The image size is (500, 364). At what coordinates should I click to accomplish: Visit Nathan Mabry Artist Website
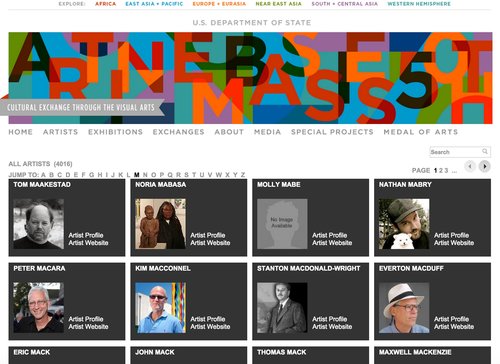[x=454, y=243]
